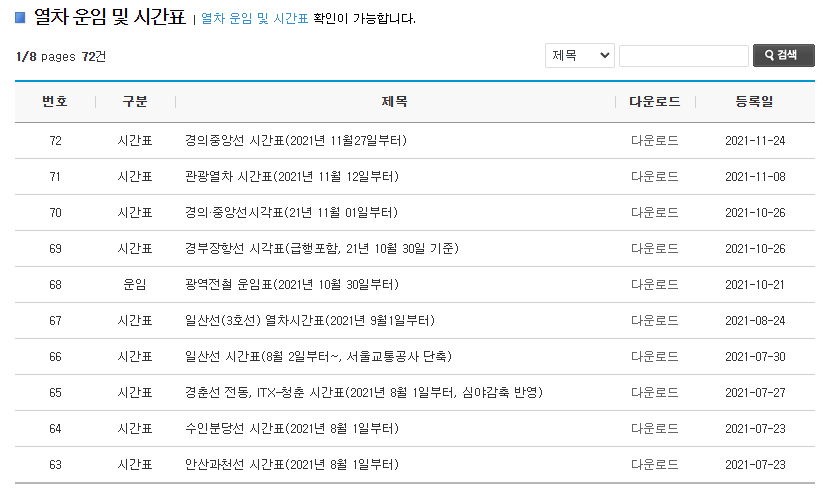The height and width of the screenshot is (494, 823).
Task: Click the 제목 column header
Action: tap(395, 101)
